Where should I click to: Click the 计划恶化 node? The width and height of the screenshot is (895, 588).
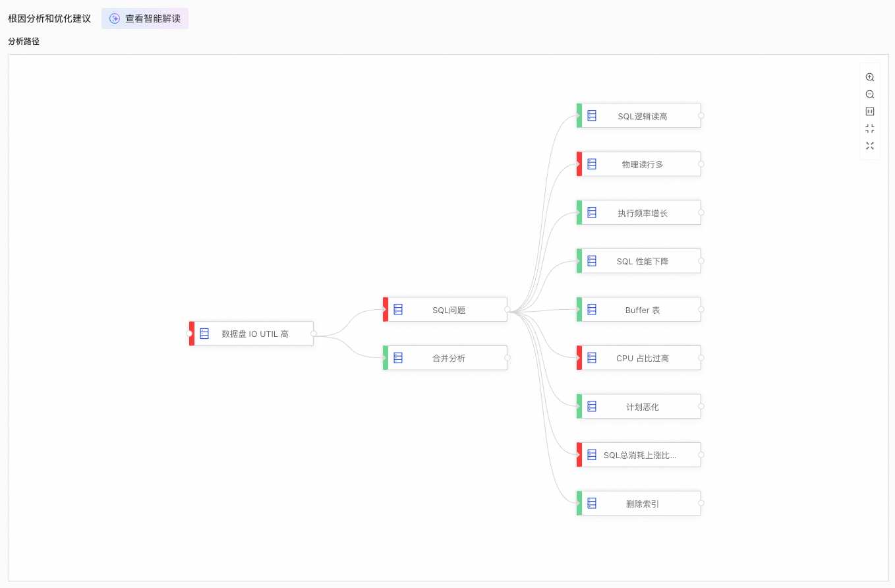point(642,407)
